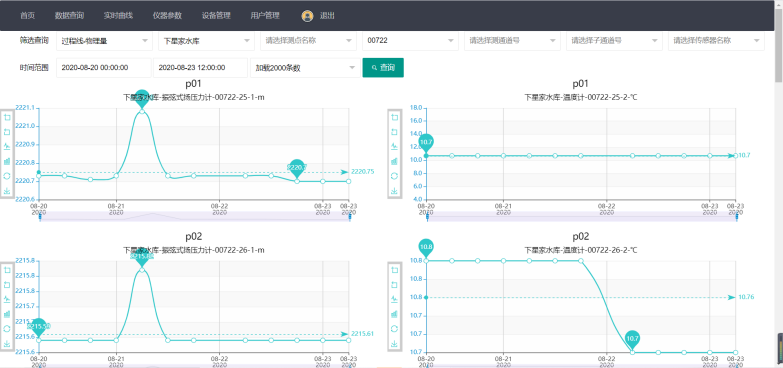Undo zoom on p01 temperature chart 00722-25-2
Viewport: 783px width, 368px height.
(394, 132)
